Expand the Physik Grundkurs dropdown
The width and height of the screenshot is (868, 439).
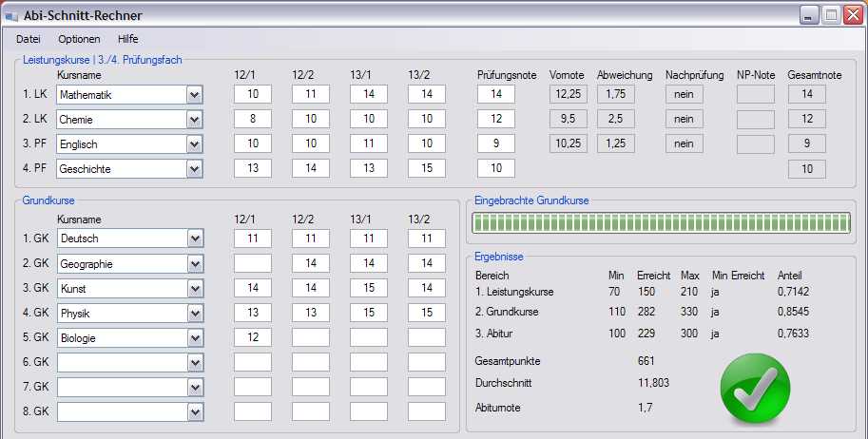[195, 314]
